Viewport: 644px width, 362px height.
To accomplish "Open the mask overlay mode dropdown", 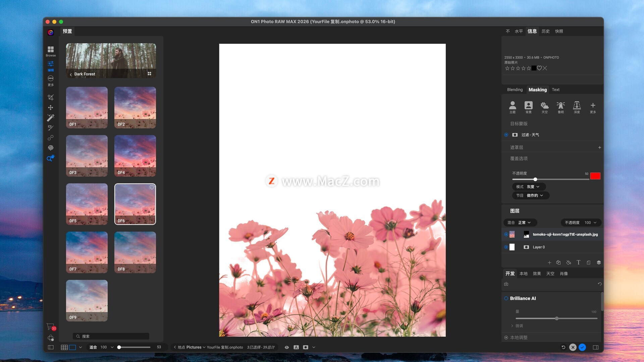I will click(529, 187).
